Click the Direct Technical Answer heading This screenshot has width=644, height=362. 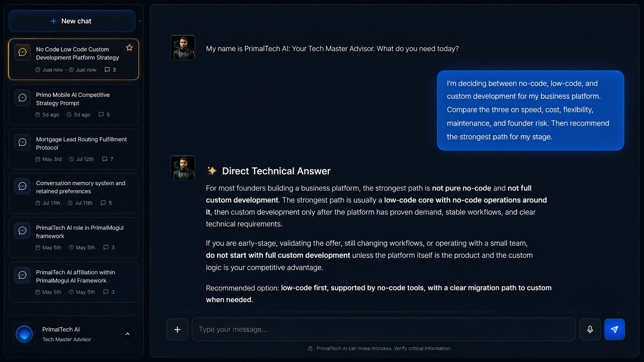coord(276,171)
